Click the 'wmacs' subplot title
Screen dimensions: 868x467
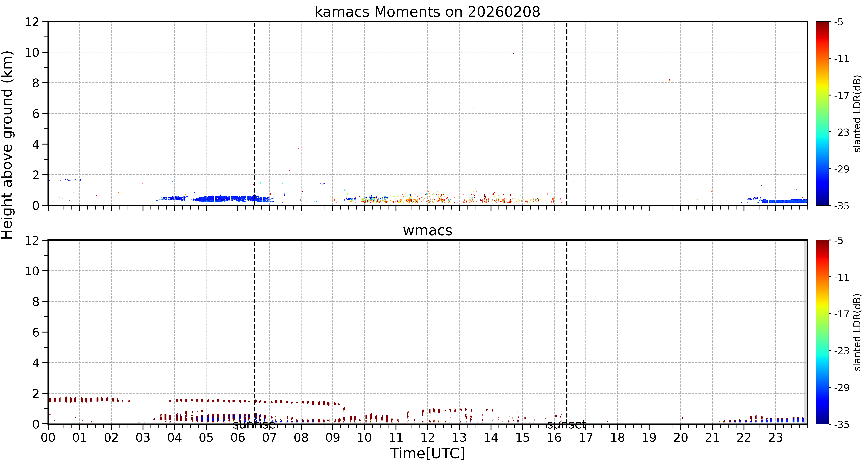pyautogui.click(x=428, y=230)
